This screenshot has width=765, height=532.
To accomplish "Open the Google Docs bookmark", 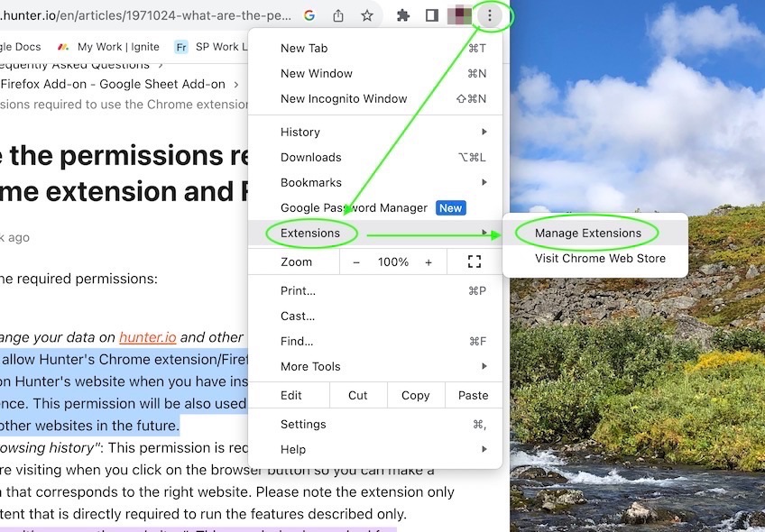I will [x=21, y=47].
